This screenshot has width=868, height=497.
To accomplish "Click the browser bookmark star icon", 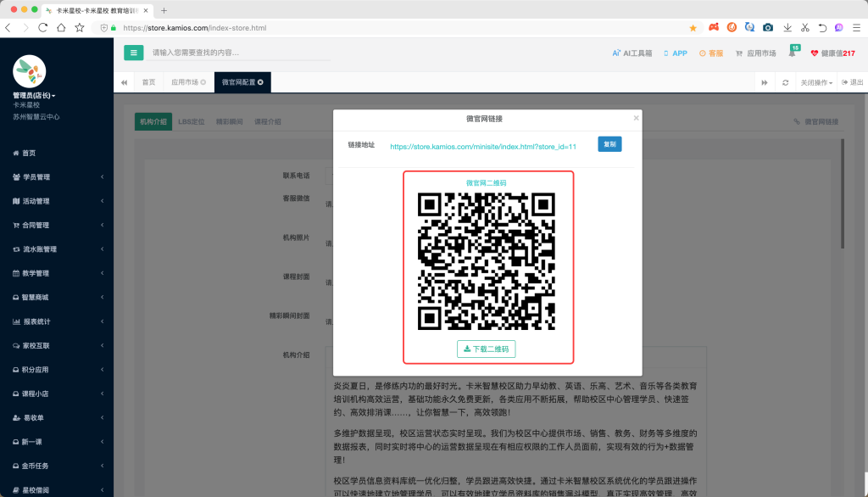I will pyautogui.click(x=693, y=27).
